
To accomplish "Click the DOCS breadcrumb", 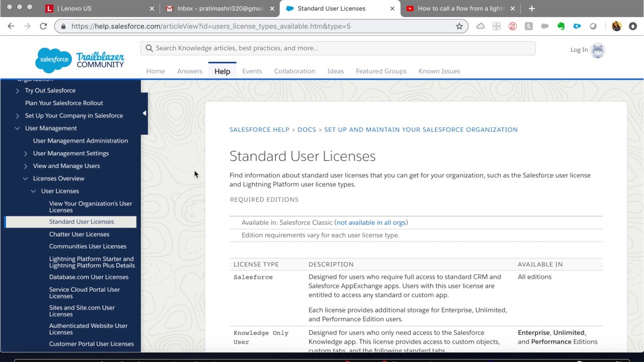I will 307,130.
